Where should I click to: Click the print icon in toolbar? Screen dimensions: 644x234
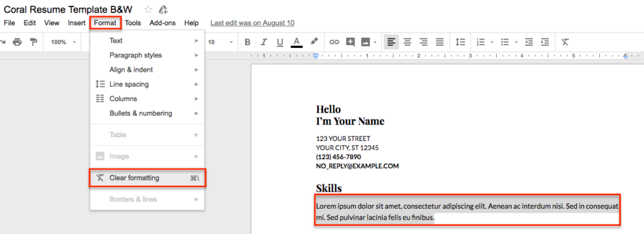click(x=17, y=42)
